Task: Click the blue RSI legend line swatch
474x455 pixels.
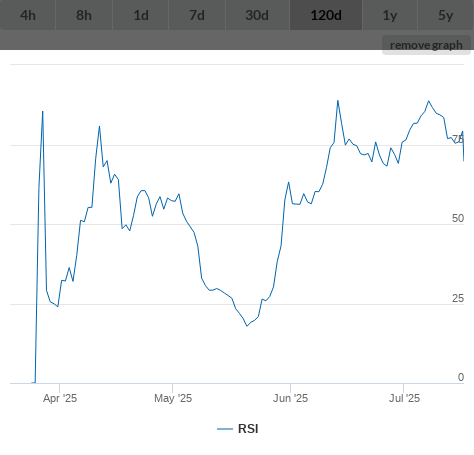Action: pos(225,429)
